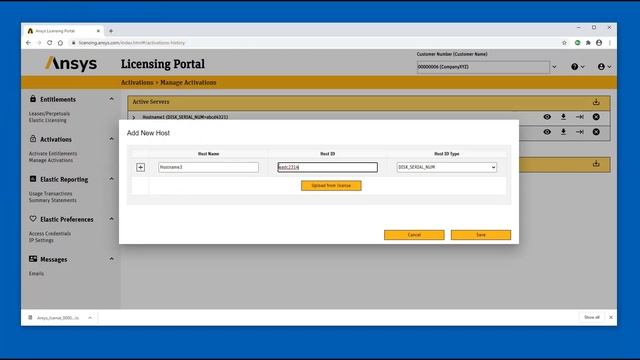Screen dimensions: 640x360
Task: Expand the customer number dropdown arrow
Action: pos(554,67)
